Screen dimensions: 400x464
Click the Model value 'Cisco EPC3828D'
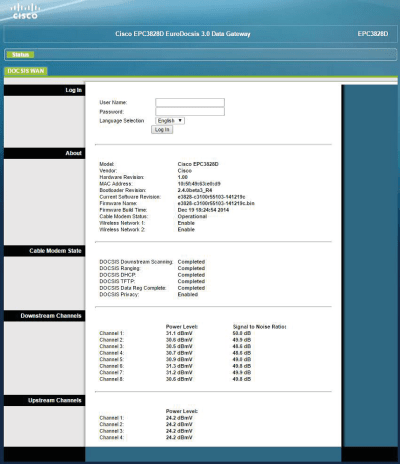coord(198,164)
